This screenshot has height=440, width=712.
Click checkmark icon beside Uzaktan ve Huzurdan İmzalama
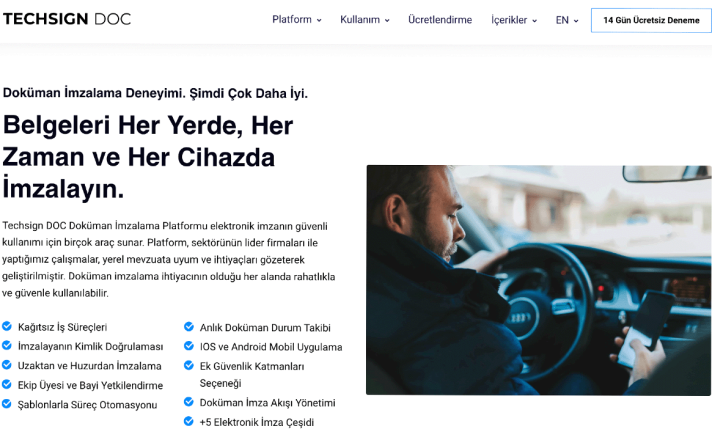pyautogui.click(x=7, y=365)
